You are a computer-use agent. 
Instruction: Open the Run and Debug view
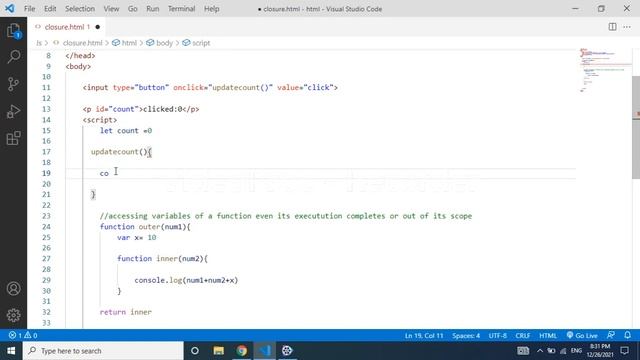[x=13, y=111]
